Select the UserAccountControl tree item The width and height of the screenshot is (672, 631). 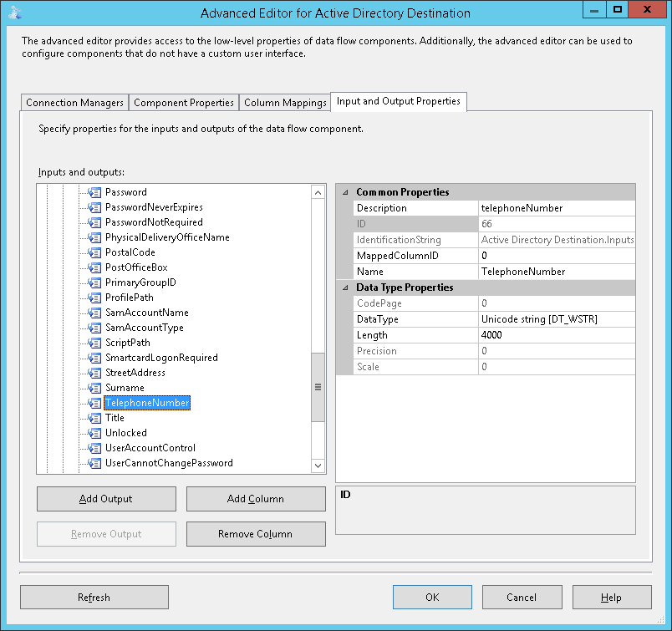click(x=150, y=448)
